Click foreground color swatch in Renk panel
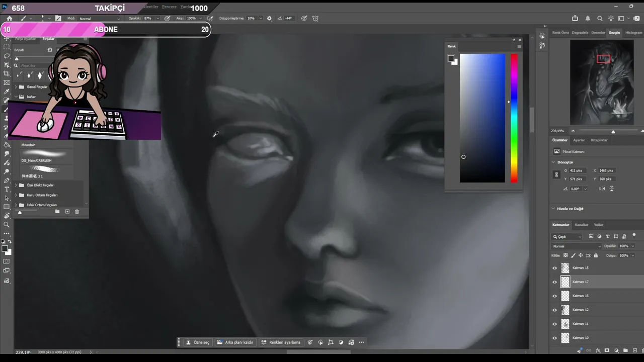Image resolution: width=644 pixels, height=362 pixels. click(x=451, y=58)
